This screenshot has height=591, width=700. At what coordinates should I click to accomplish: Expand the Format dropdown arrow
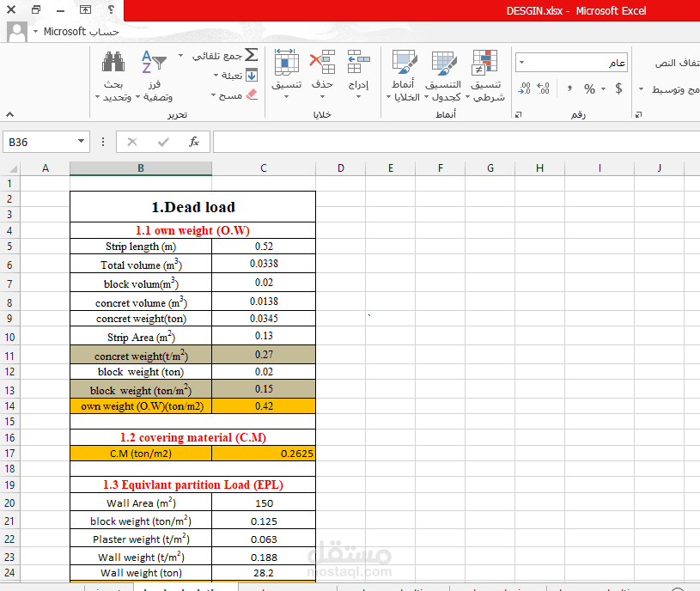coord(287,96)
